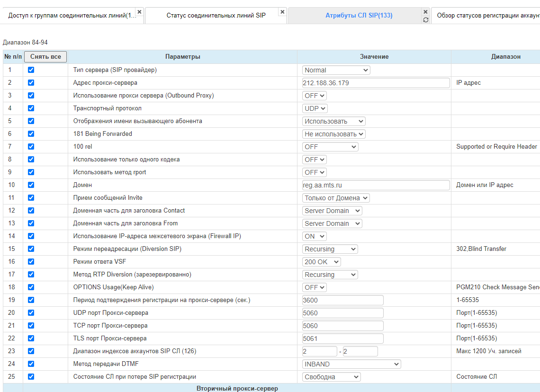Open the Транспортный протокол UDP dropdown
The height and width of the screenshot is (392, 540).
(x=315, y=108)
